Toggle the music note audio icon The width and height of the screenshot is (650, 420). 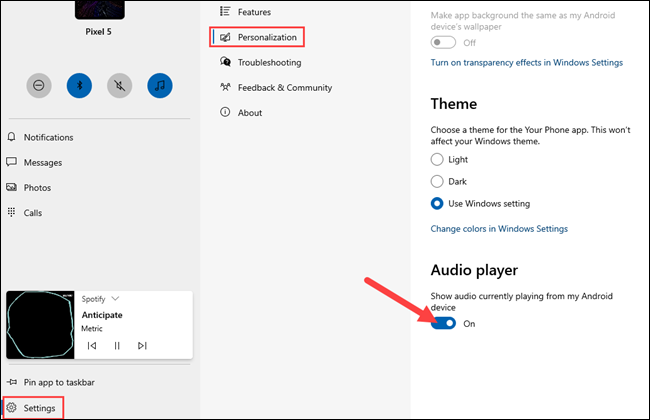click(159, 86)
